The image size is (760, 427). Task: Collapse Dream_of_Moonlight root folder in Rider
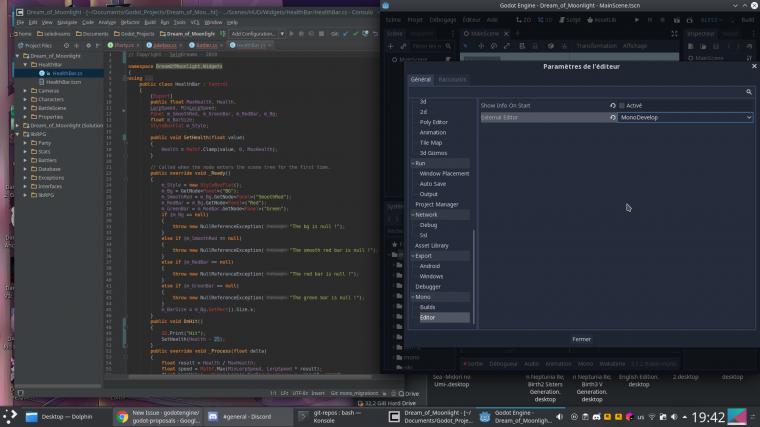click(x=18, y=56)
